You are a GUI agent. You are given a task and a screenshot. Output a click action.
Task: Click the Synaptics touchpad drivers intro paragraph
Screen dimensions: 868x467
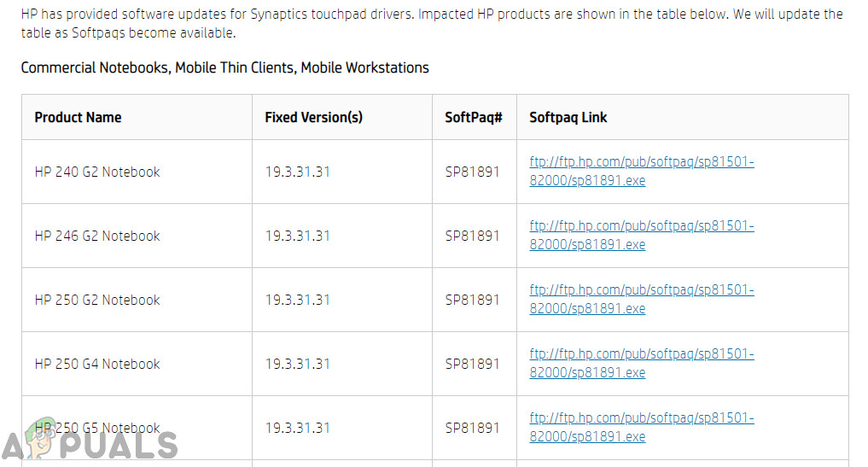(431, 24)
